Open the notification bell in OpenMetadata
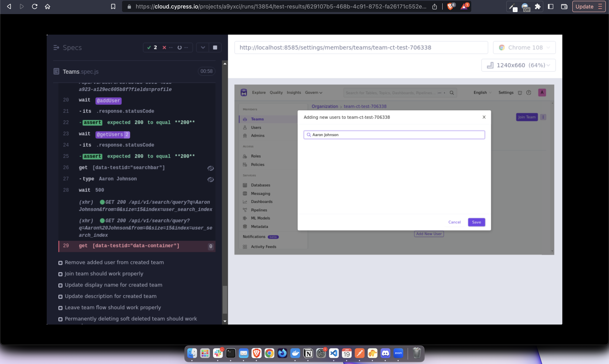 coord(520,93)
